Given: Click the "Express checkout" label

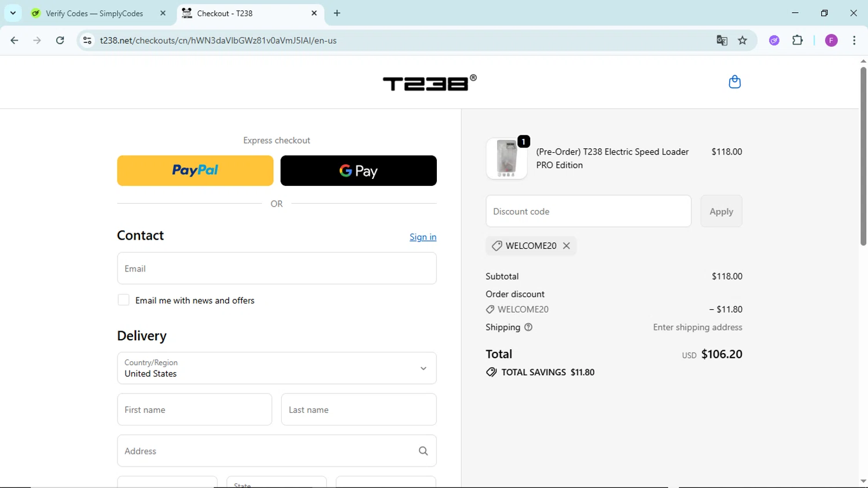Looking at the screenshot, I should pyautogui.click(x=277, y=141).
